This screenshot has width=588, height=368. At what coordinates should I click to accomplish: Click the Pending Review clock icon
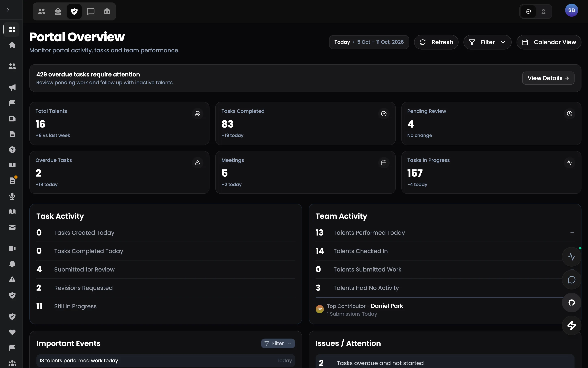(570, 114)
